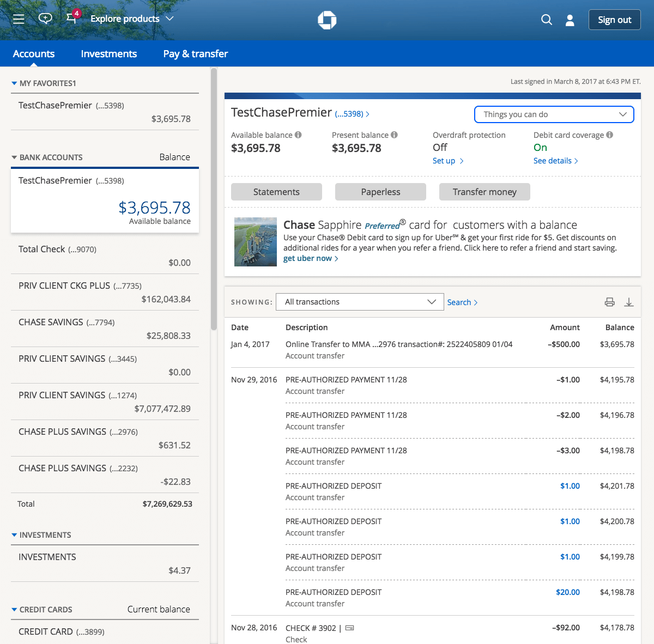This screenshot has height=644, width=654.
Task: View check image icon for CHECK # 3902
Action: pos(350,628)
